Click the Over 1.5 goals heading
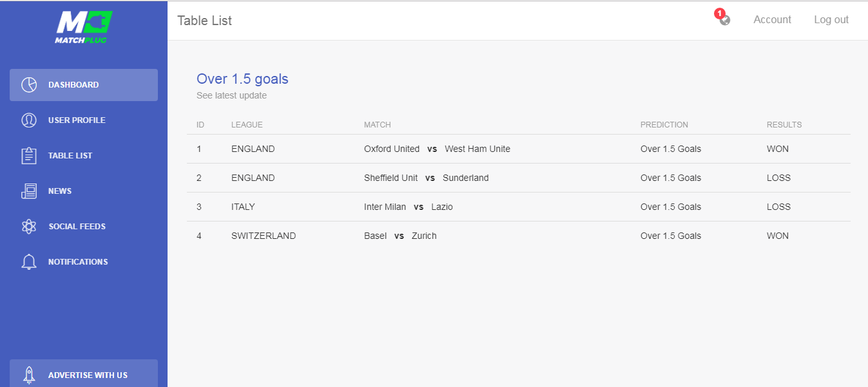The image size is (868, 387). pos(242,79)
